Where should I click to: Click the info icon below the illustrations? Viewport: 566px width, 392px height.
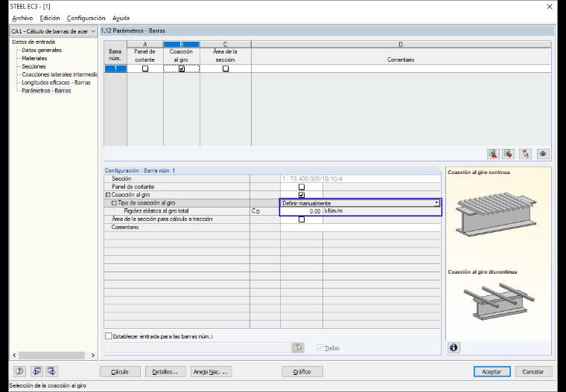(454, 347)
